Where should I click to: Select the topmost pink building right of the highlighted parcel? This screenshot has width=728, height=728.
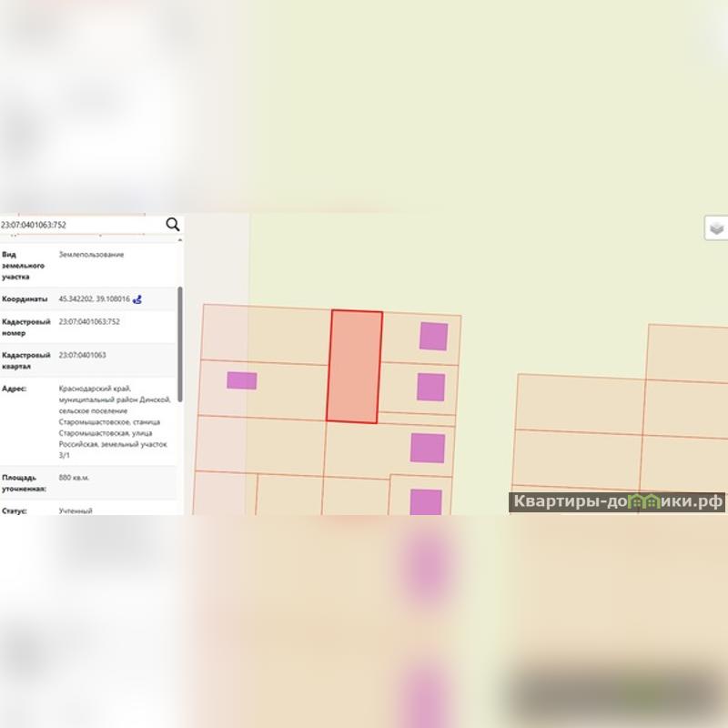[433, 336]
